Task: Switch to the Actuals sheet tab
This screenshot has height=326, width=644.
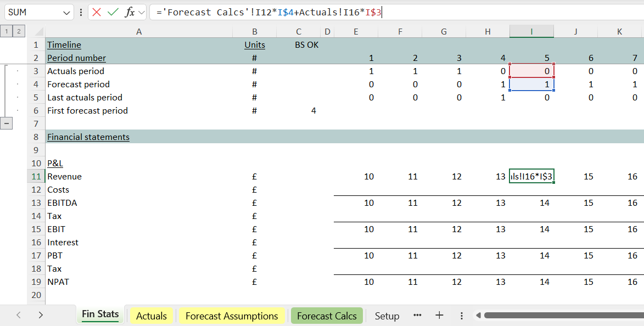Action: (151, 316)
